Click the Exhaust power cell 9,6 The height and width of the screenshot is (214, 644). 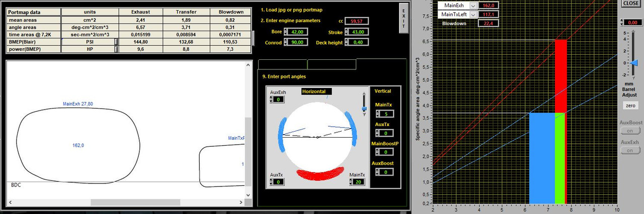(140, 49)
